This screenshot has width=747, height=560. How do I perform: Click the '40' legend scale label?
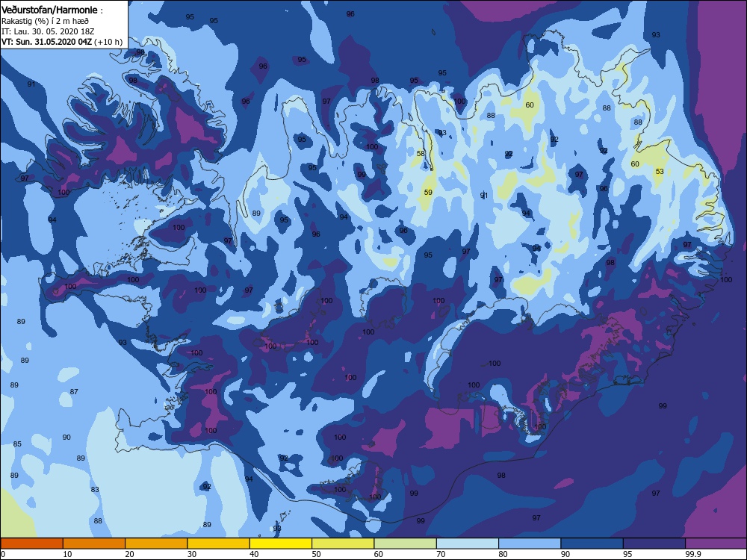tap(255, 554)
